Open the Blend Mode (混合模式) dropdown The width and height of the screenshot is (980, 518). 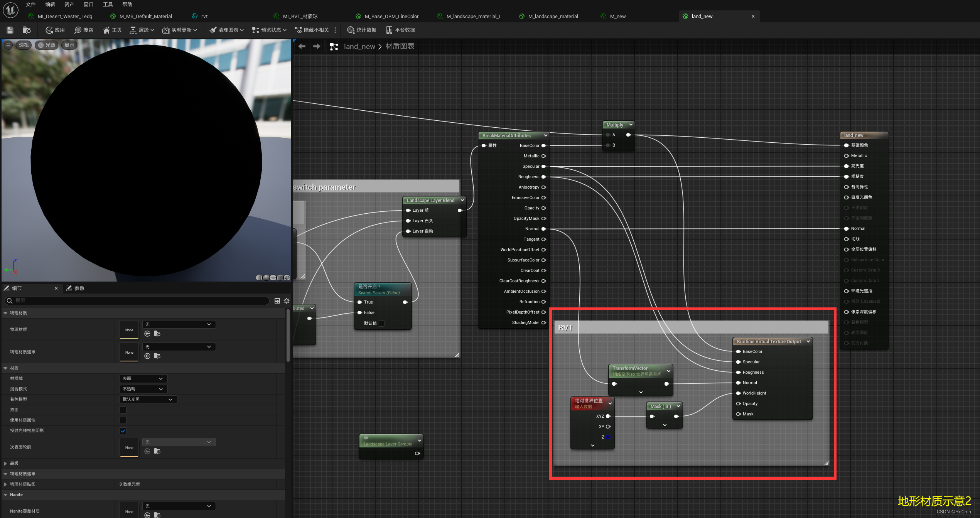(143, 389)
